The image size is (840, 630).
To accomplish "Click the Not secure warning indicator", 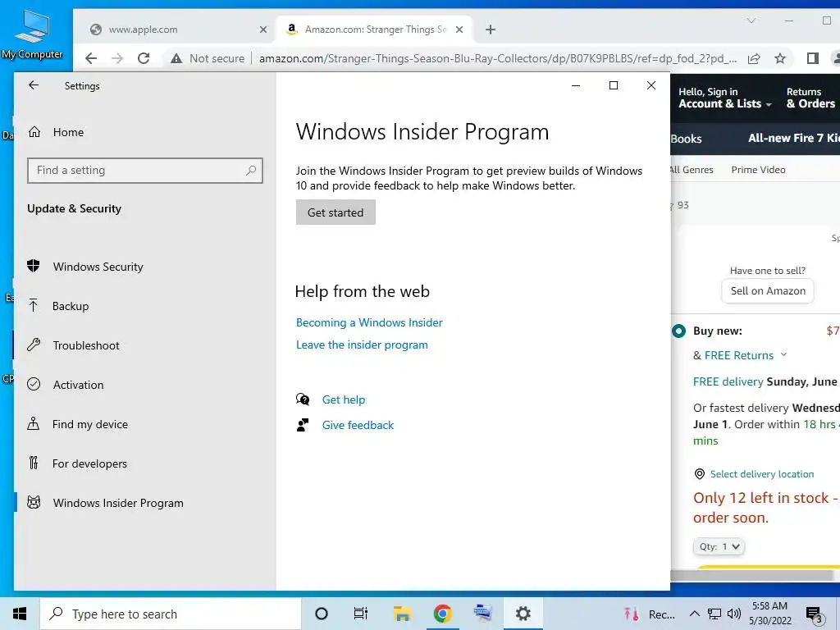I will point(208,58).
